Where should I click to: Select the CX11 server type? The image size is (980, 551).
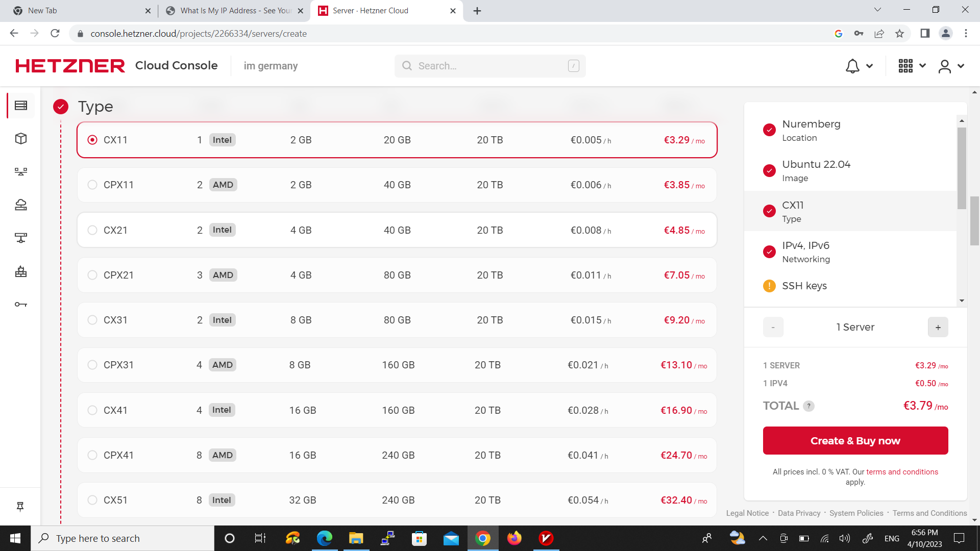397,140
